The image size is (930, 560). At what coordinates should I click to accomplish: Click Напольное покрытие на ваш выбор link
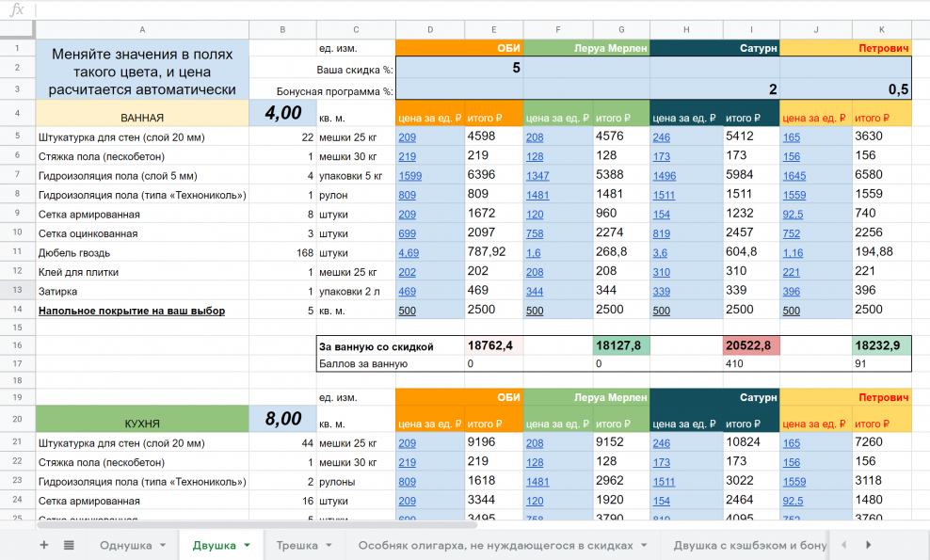point(131,311)
